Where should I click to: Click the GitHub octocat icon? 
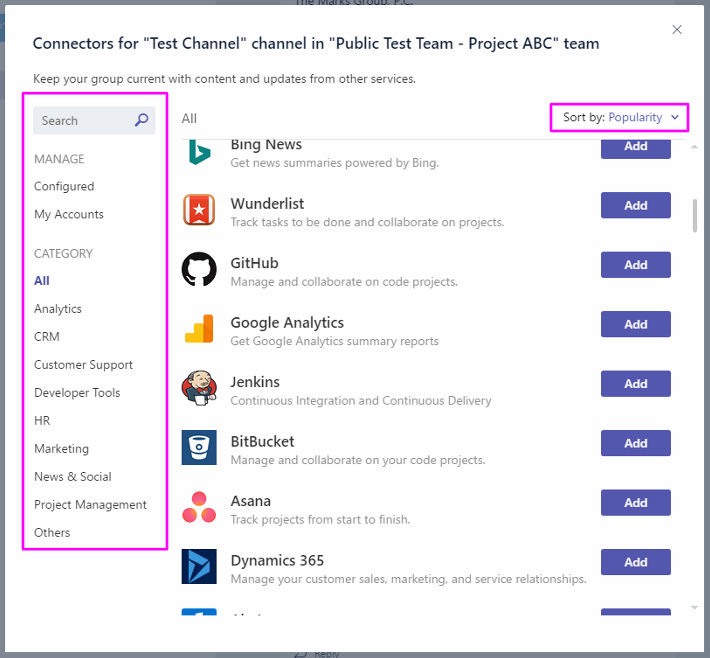[x=199, y=269]
